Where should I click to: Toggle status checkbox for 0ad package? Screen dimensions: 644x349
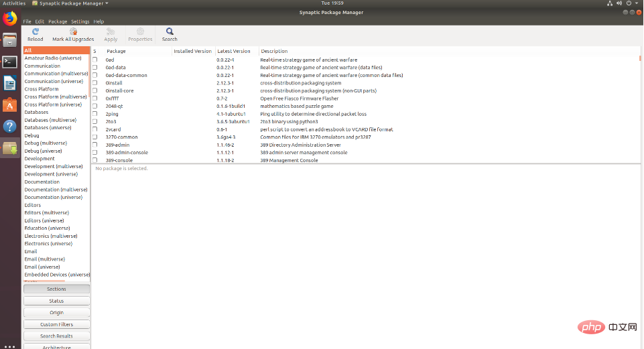point(95,60)
